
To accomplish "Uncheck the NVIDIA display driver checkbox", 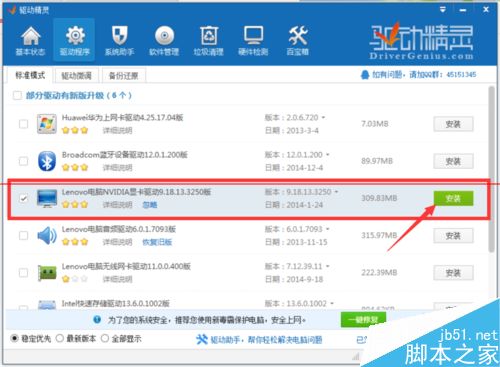I will pos(23,199).
